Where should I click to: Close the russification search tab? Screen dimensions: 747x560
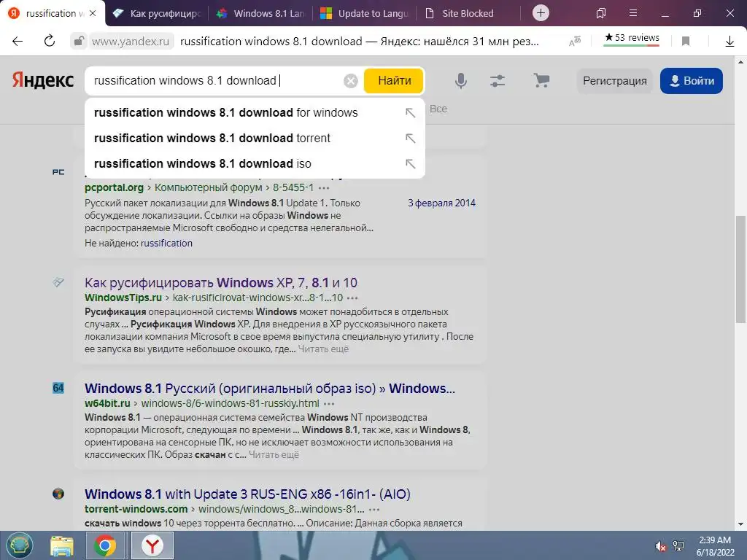[93, 13]
